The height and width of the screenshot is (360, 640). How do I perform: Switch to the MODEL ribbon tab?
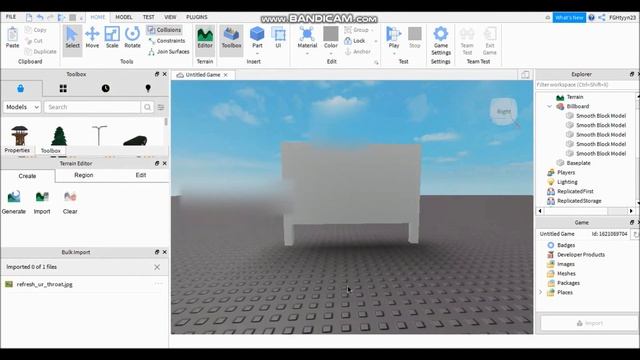124,17
